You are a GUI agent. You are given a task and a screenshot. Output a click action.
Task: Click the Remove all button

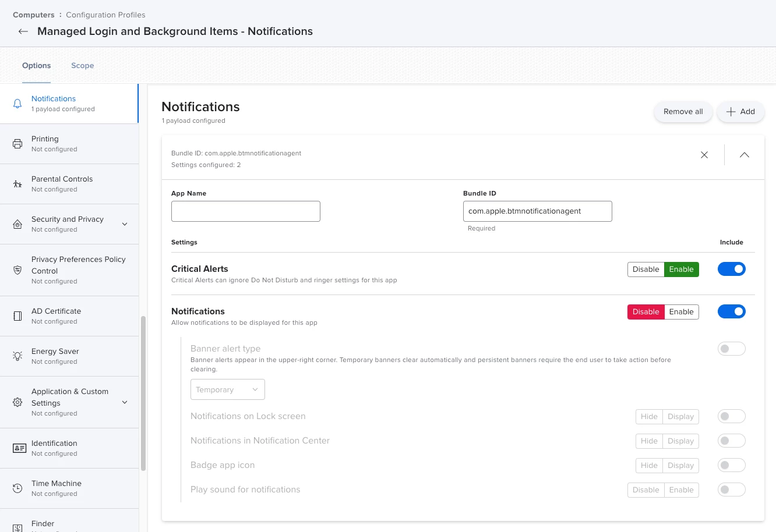[683, 112]
